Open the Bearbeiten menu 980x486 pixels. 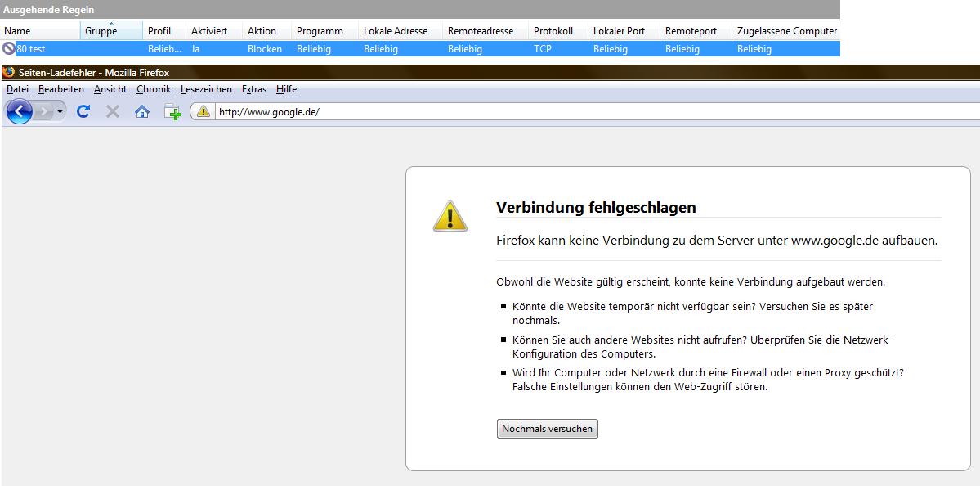[x=61, y=89]
